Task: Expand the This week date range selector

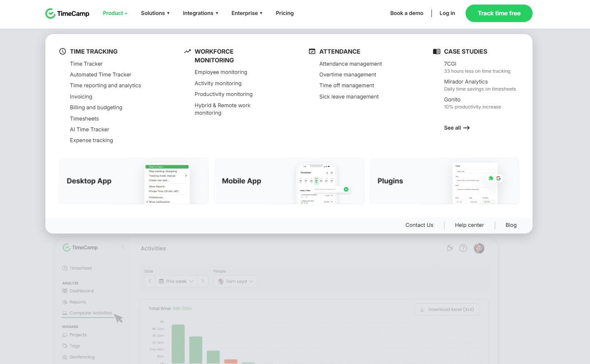Action: [176, 281]
